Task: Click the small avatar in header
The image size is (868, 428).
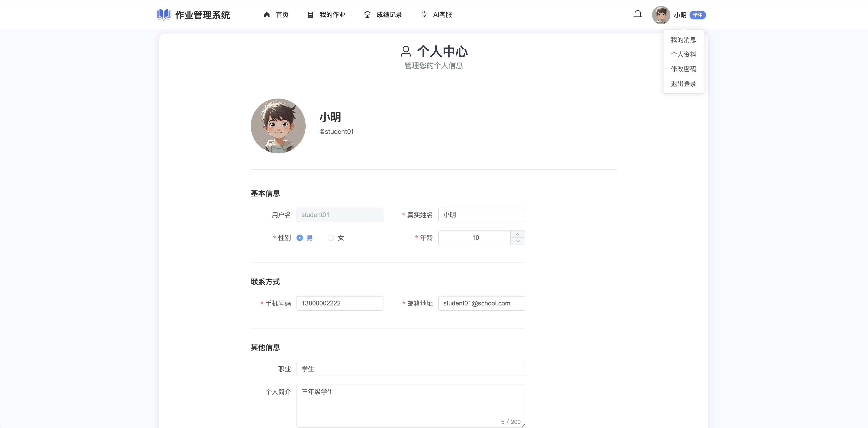Action: (x=661, y=15)
